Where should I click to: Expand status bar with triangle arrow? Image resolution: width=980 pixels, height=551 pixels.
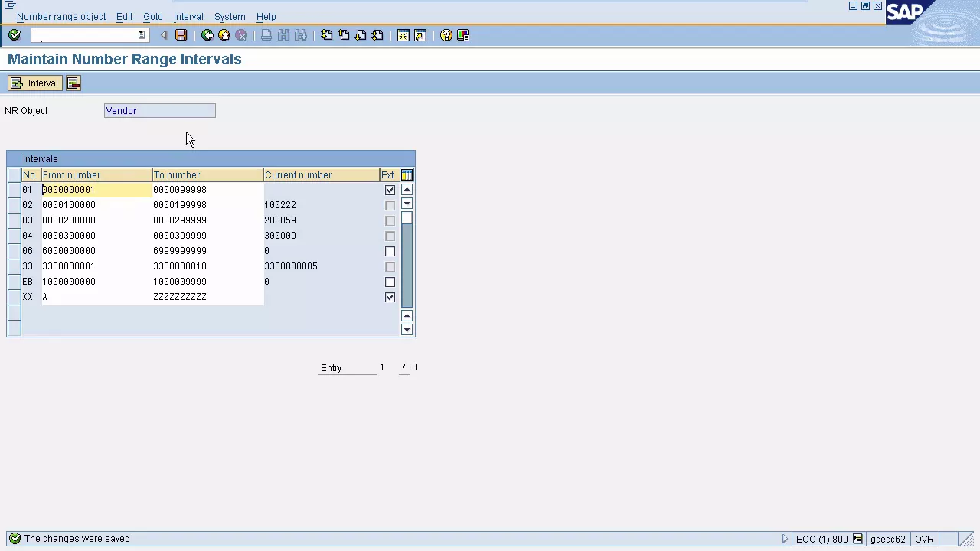click(x=785, y=539)
